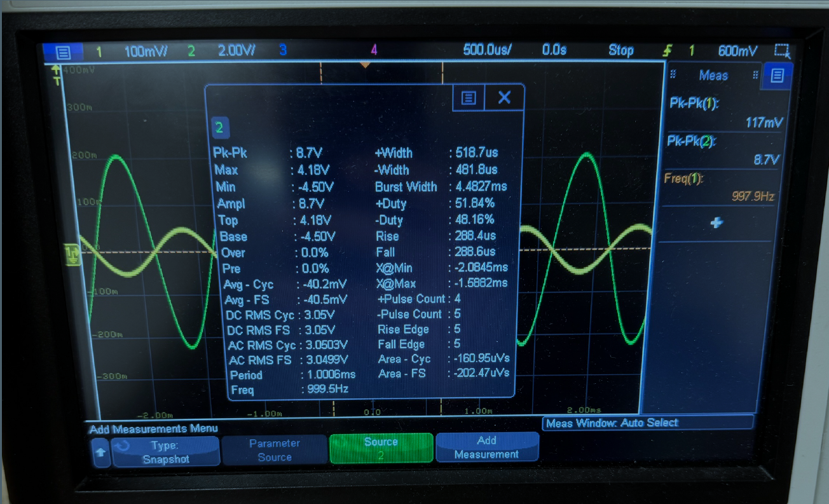This screenshot has height=504, width=829.
Task: Click the sidebar list icon beside Meas
Action: point(777,76)
